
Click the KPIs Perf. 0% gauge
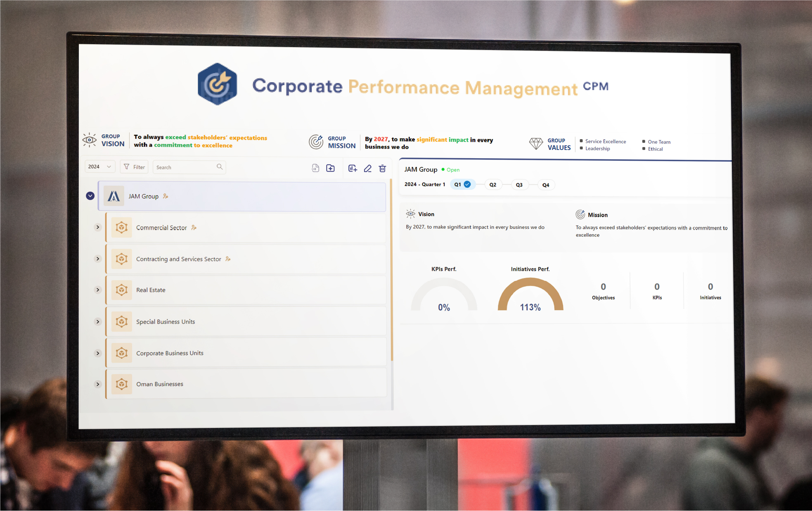click(444, 294)
